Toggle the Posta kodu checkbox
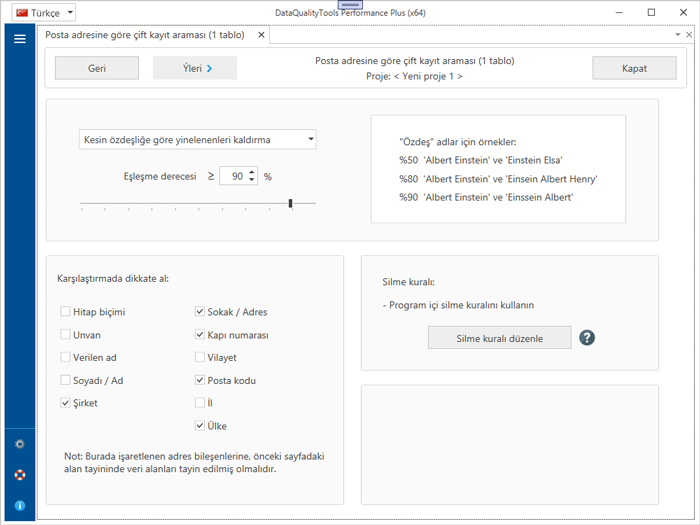 (x=200, y=380)
